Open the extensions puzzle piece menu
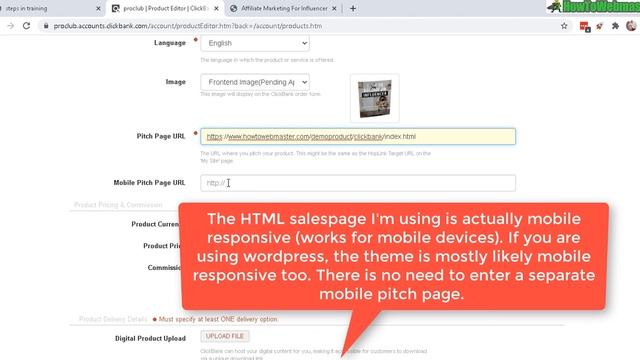 pos(615,26)
